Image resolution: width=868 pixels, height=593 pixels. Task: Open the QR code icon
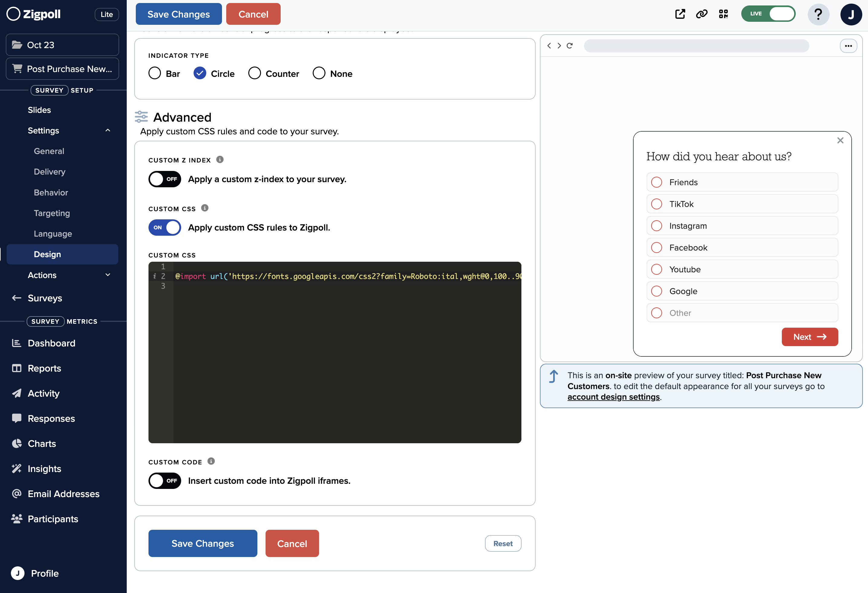723,14
